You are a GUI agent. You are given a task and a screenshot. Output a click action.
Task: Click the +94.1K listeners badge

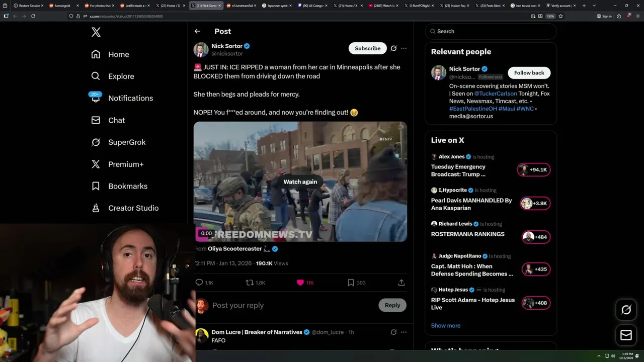point(534,170)
